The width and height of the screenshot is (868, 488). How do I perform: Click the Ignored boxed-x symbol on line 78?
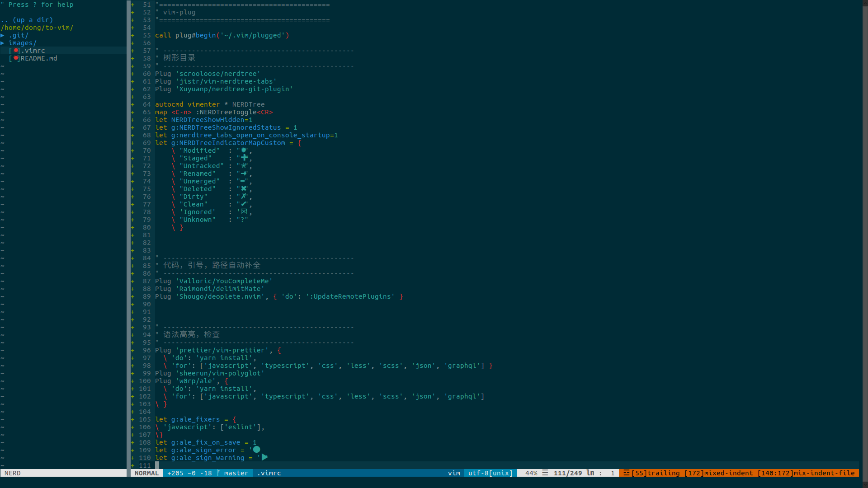(244, 212)
